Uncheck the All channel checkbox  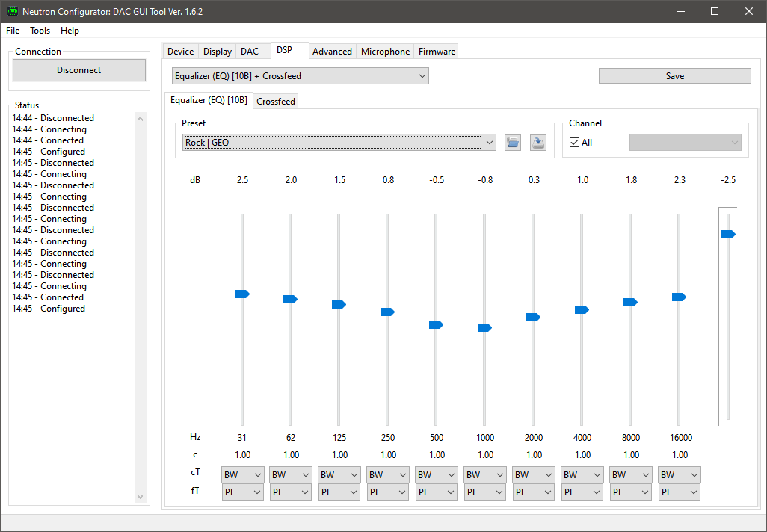point(573,141)
